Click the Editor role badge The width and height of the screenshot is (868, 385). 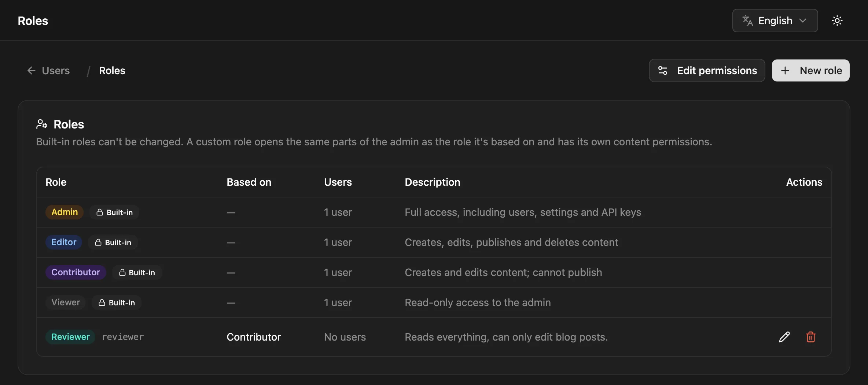pyautogui.click(x=64, y=242)
